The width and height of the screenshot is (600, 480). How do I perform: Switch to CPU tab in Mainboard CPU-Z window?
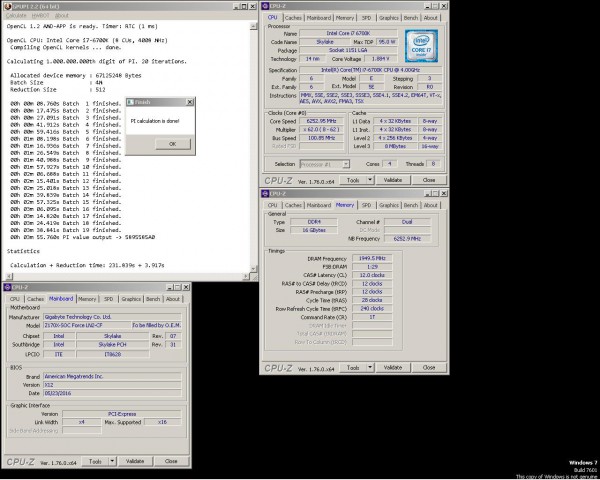click(15, 299)
